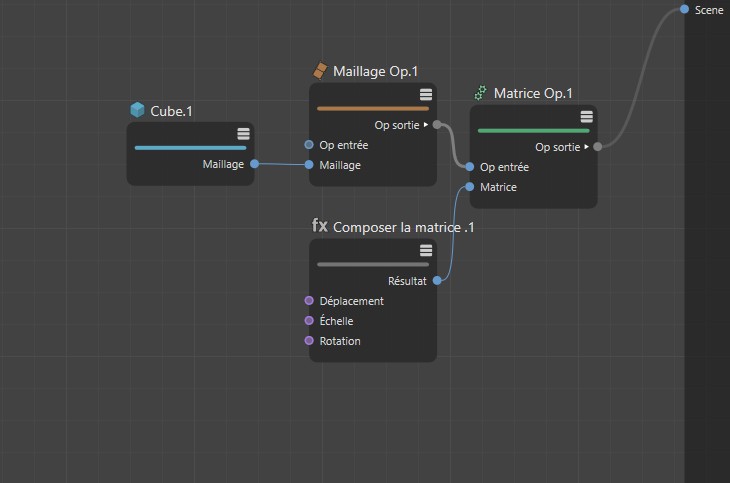Select the Composer la matrice .1 title
The height and width of the screenshot is (483, 730).
(403, 227)
